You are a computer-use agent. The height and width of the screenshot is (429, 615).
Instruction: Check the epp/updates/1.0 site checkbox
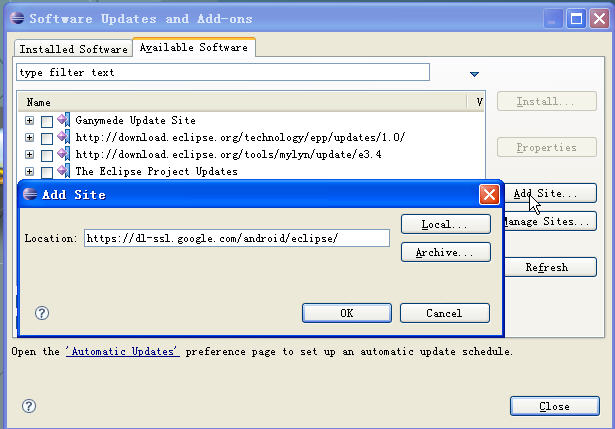(x=47, y=138)
